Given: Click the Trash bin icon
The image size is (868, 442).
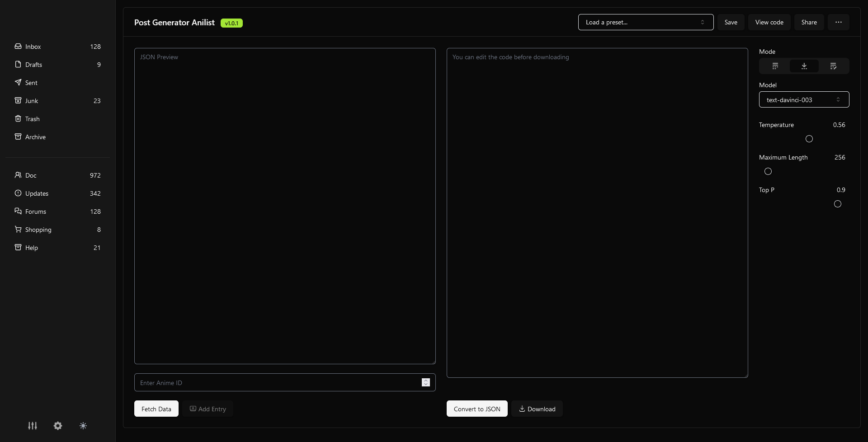Looking at the screenshot, I should tap(18, 118).
